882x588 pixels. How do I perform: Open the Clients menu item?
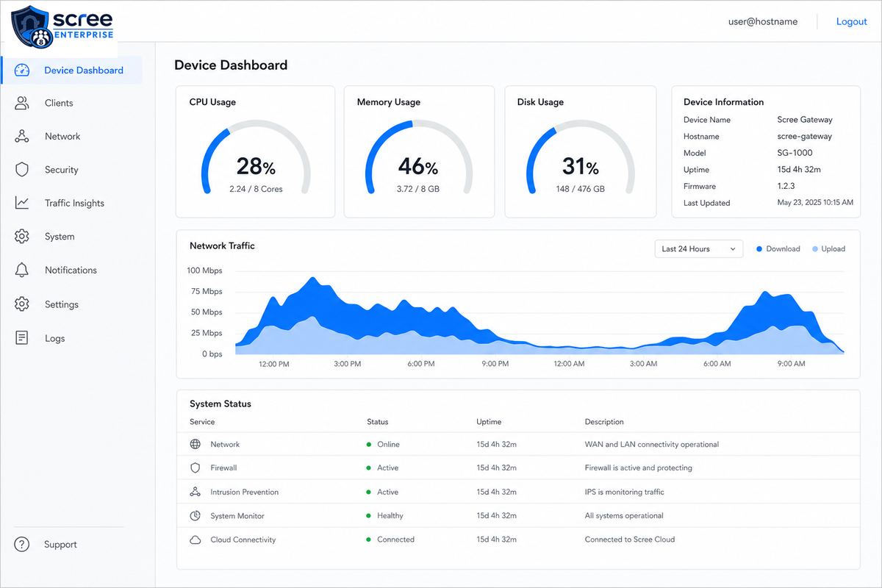pyautogui.click(x=59, y=103)
